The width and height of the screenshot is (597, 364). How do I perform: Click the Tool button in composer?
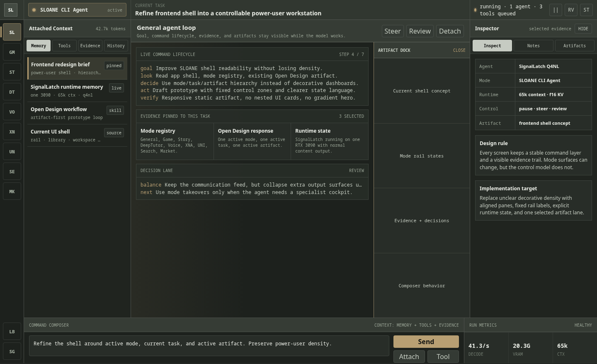(x=443, y=357)
